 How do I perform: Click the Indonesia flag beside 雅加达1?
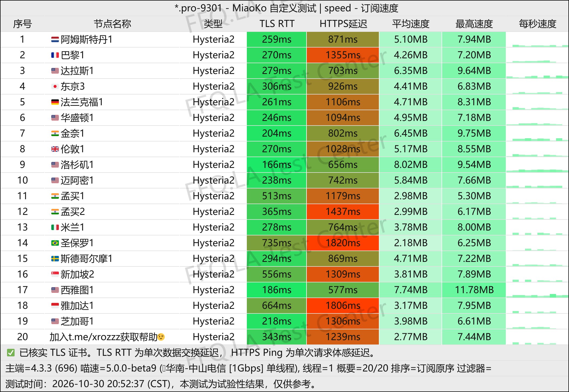coord(55,306)
